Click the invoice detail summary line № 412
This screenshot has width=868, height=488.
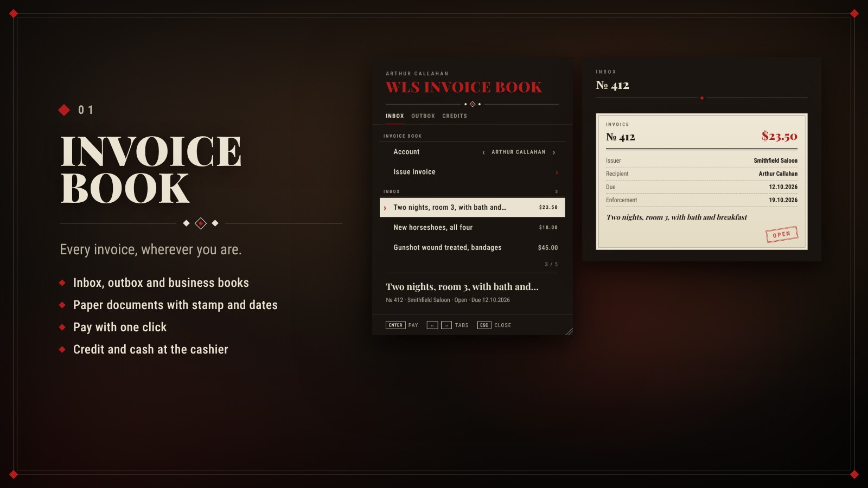(448, 300)
